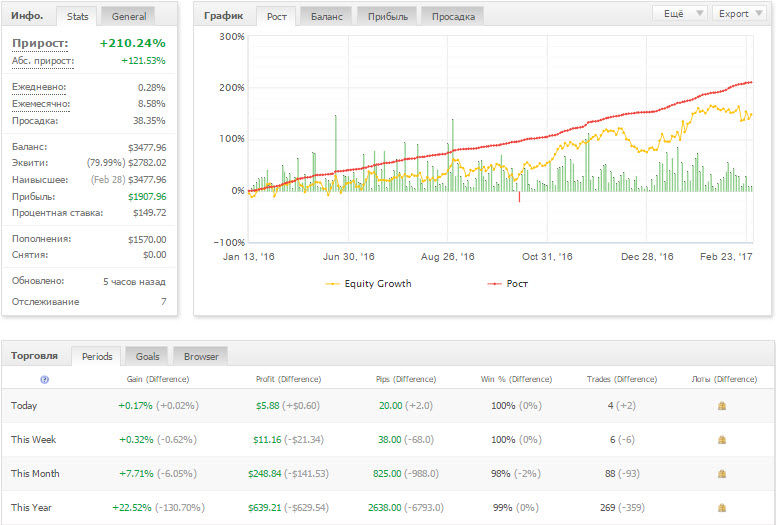Open the lock icon in the Today row
This screenshot has height=525, width=776.
722,406
